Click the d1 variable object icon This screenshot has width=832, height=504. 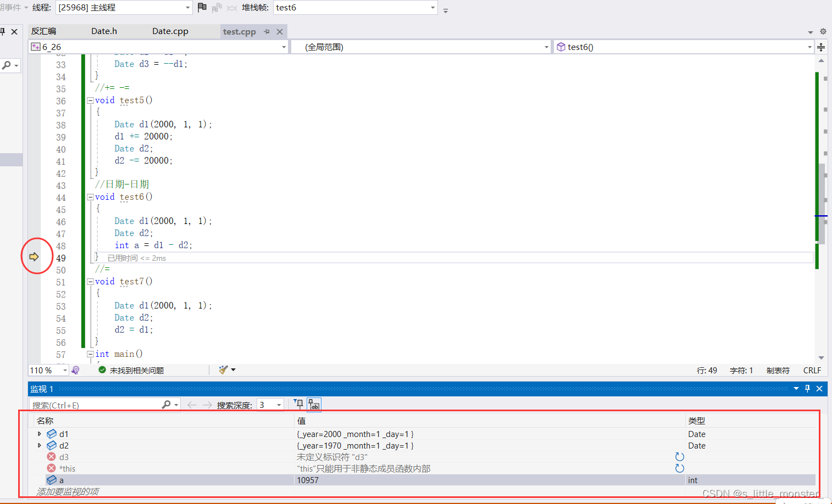coord(52,434)
